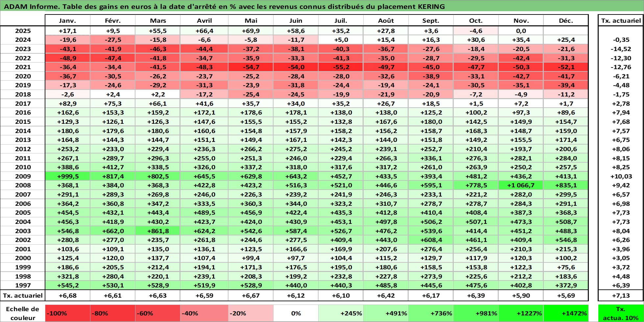This screenshot has width=644, height=322.
Task: Click the +275,2 cell in 2012
Action: point(296,149)
